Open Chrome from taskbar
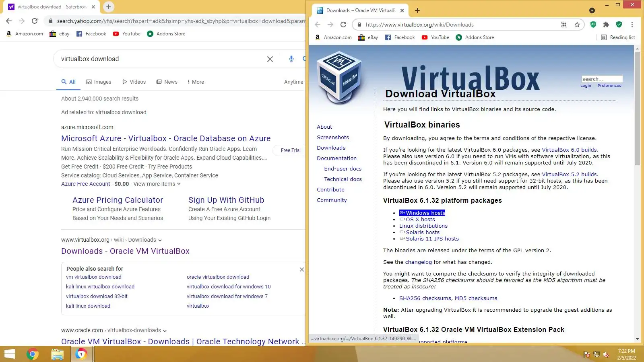The height and width of the screenshot is (362, 644). point(33,354)
